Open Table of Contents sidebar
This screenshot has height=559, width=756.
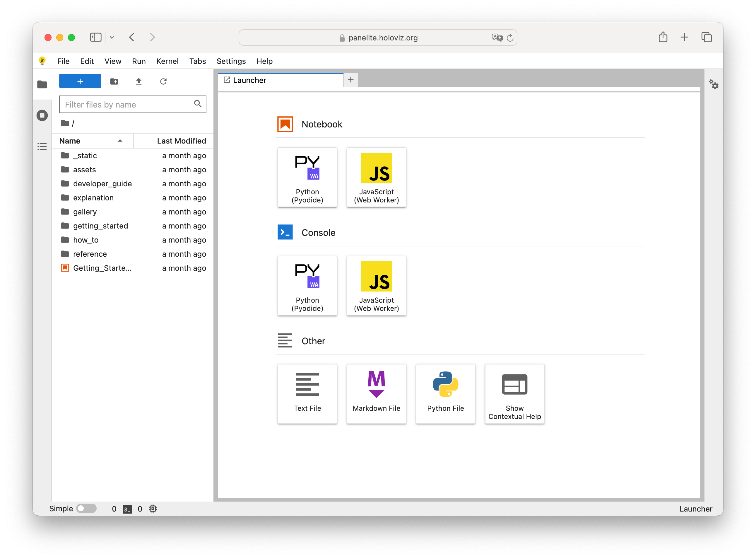click(42, 146)
